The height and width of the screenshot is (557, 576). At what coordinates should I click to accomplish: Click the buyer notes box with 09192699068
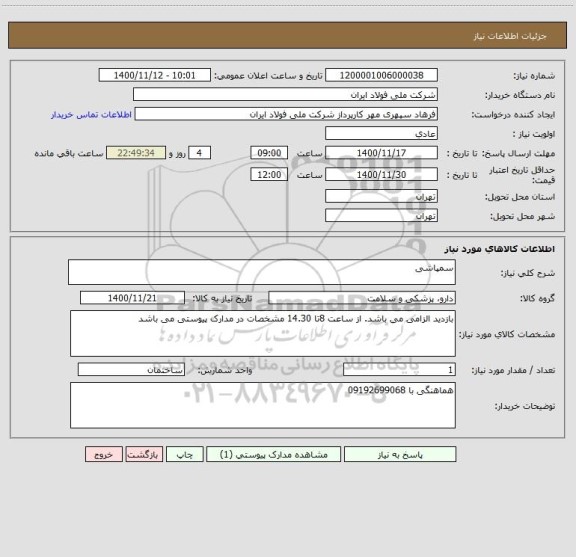pyautogui.click(x=263, y=406)
